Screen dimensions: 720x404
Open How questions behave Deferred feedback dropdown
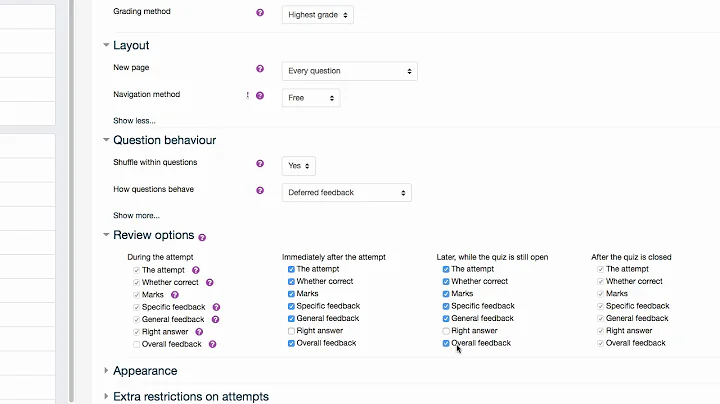[346, 192]
